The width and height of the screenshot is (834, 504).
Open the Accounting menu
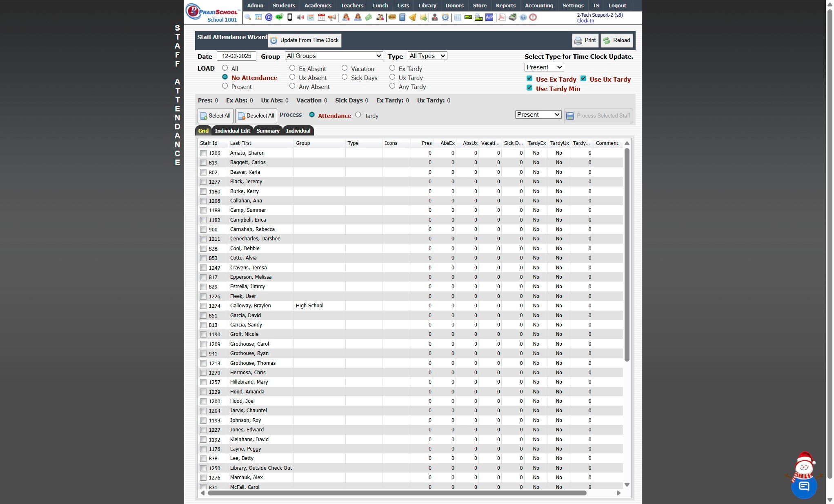(539, 5)
